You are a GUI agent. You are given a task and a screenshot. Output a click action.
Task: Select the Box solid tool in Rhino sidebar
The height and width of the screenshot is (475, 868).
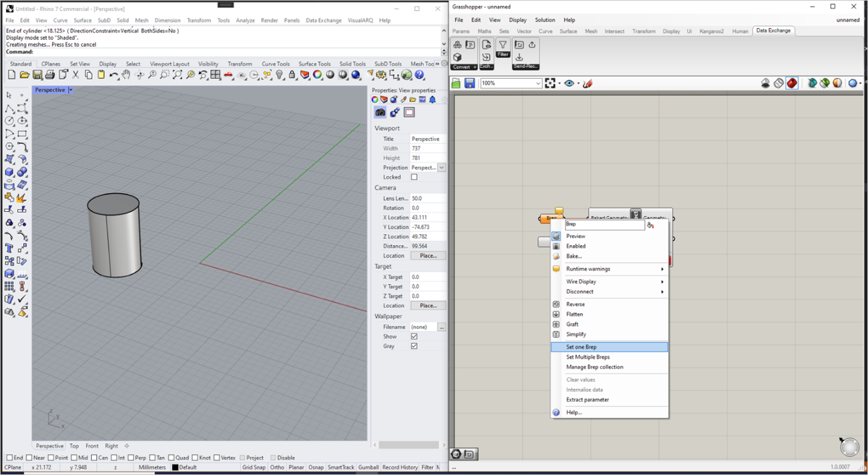[9, 172]
